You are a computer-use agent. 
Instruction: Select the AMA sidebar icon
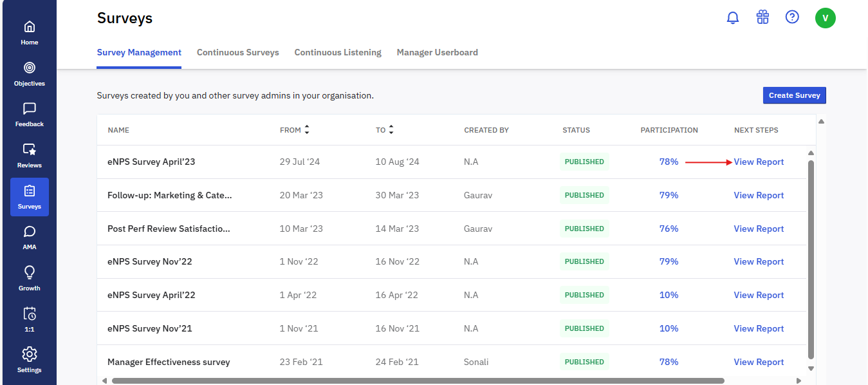tap(30, 237)
